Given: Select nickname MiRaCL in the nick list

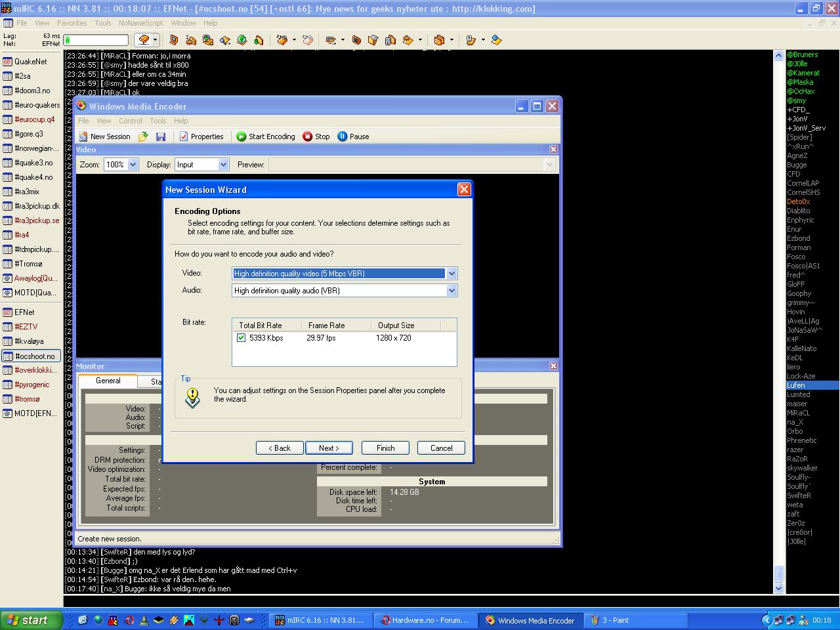Looking at the screenshot, I should (x=798, y=413).
